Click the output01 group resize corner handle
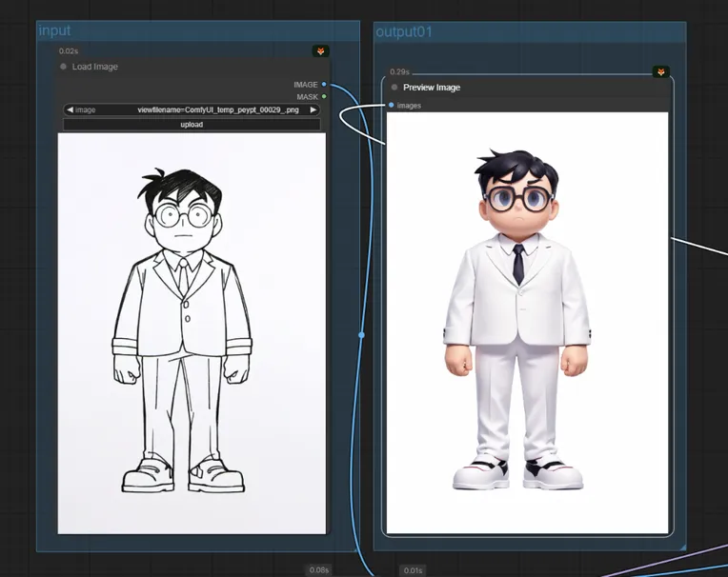Viewport: 728px width, 577px height. 683,547
